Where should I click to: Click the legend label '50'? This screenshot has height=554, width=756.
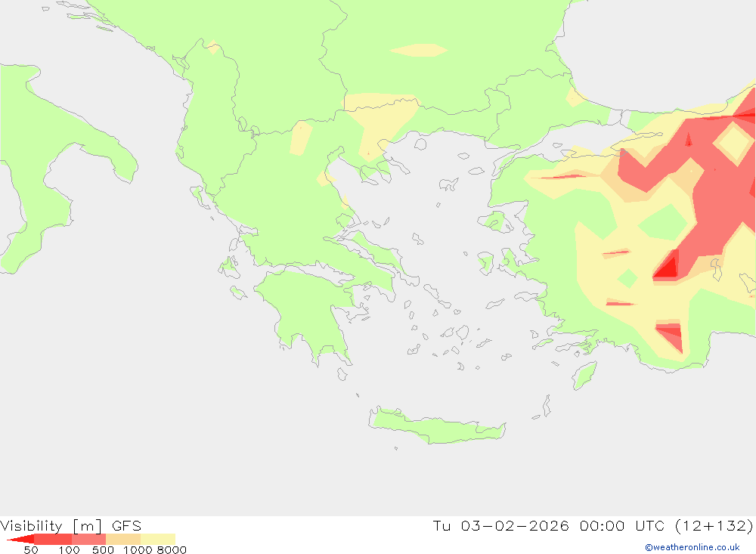click(31, 549)
